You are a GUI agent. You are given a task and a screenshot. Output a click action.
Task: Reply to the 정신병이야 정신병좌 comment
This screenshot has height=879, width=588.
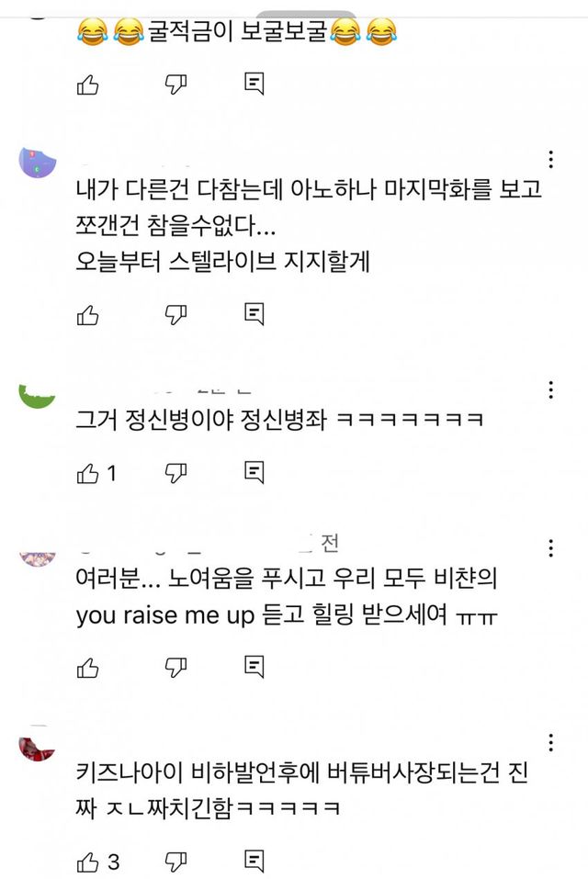click(x=254, y=474)
